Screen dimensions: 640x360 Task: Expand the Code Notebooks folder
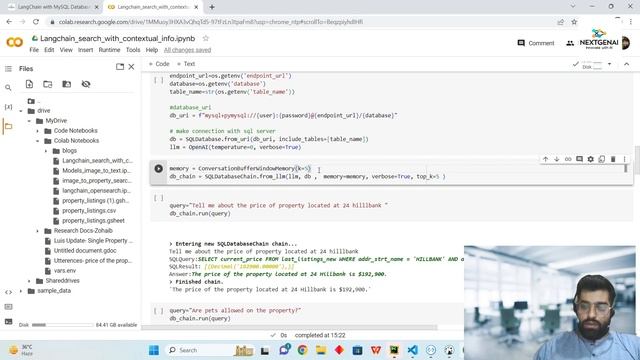click(x=38, y=131)
